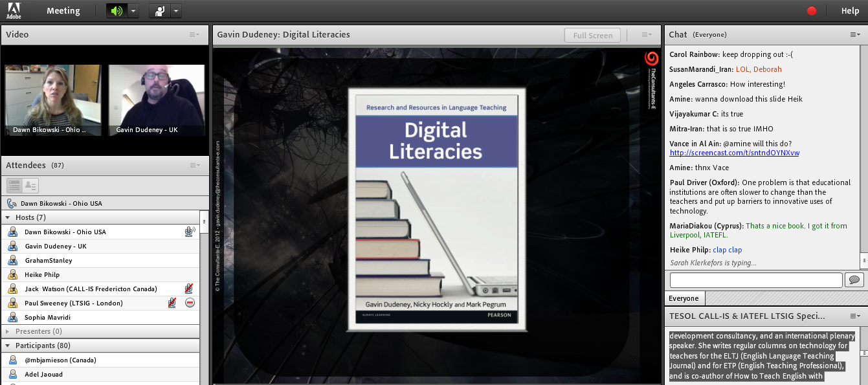Screen dimensions: 868x385
Task: Open the raise hand status dropdown arrow
Action: pyautogui.click(x=176, y=11)
